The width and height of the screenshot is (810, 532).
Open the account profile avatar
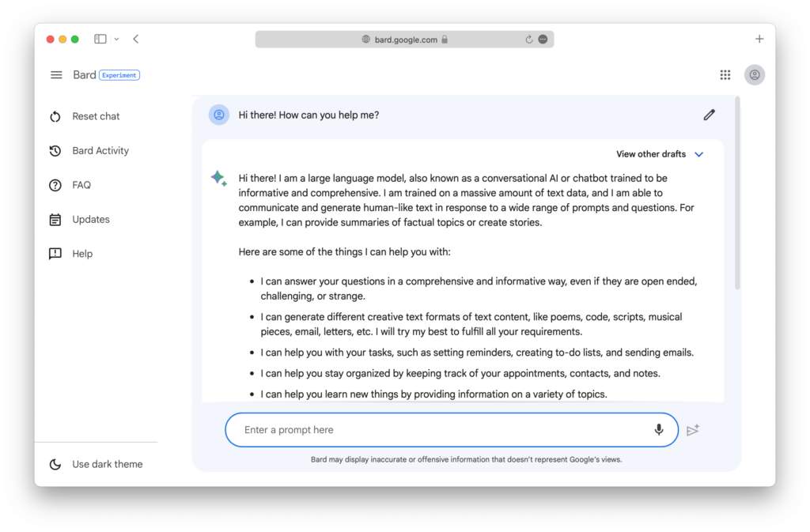[x=754, y=75]
